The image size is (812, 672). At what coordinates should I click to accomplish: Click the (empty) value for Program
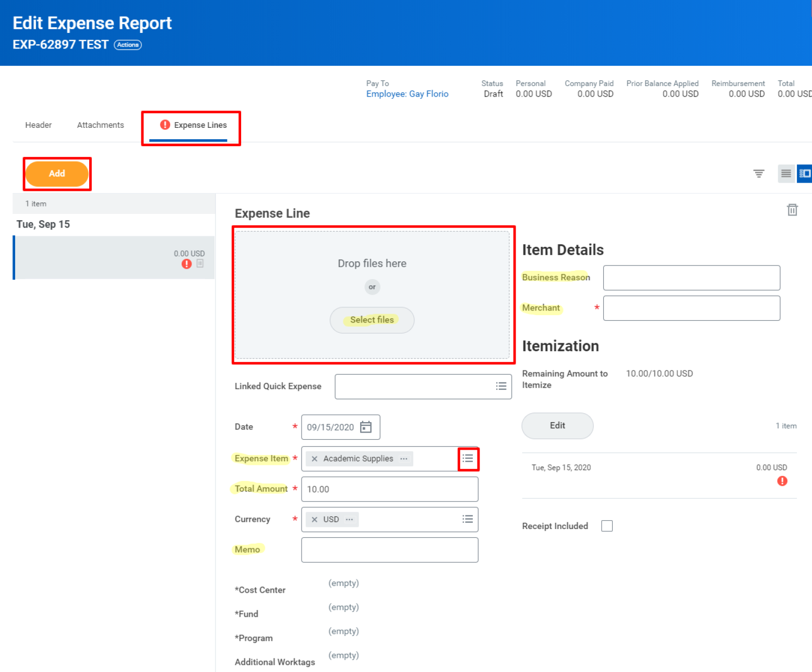point(343,631)
